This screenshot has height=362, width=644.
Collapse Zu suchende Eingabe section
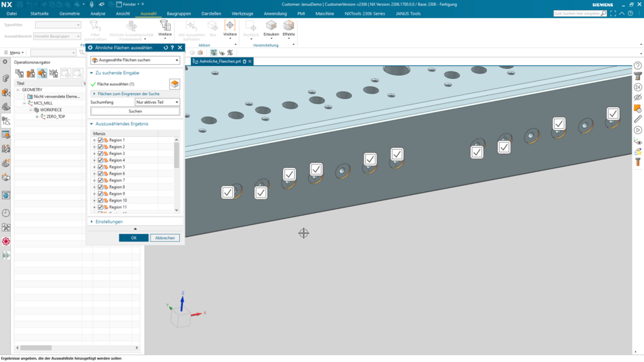pos(92,73)
